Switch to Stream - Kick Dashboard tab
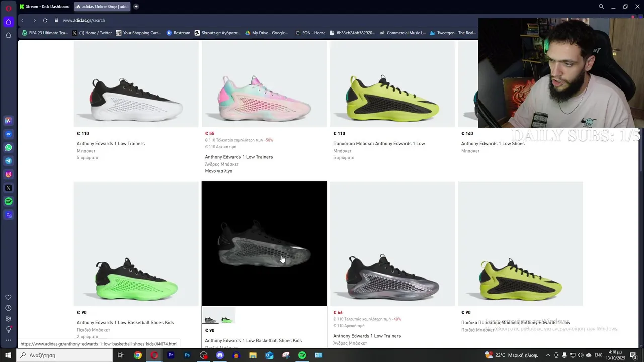 45,7
